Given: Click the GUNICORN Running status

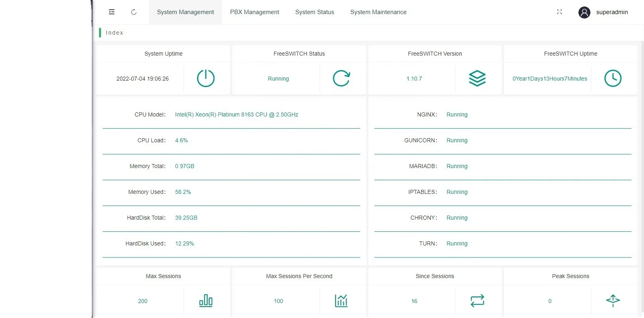Looking at the screenshot, I should [457, 140].
